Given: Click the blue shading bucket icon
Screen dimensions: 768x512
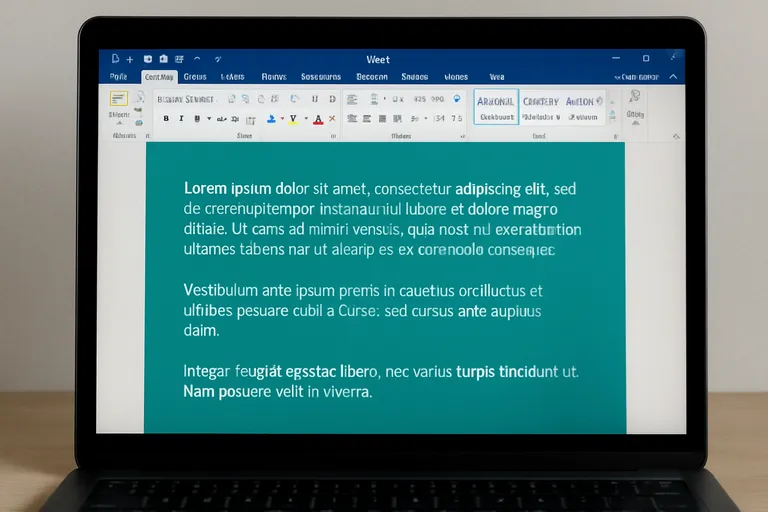Looking at the screenshot, I should (456, 99).
